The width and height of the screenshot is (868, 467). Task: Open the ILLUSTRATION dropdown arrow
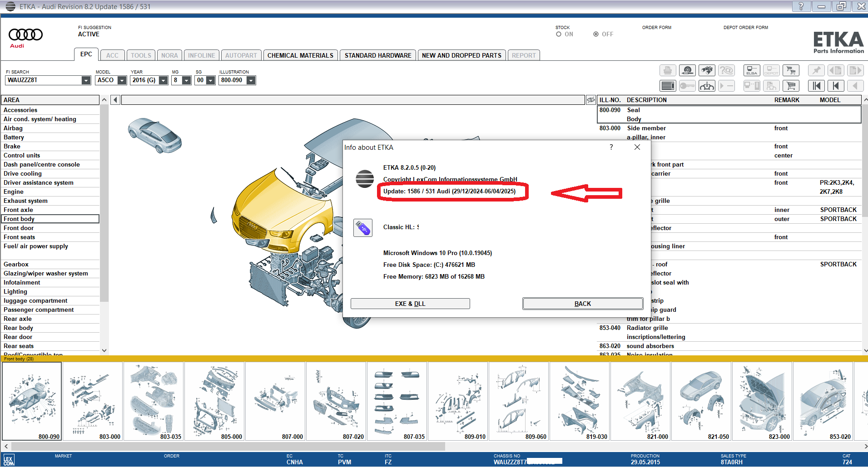pos(251,80)
